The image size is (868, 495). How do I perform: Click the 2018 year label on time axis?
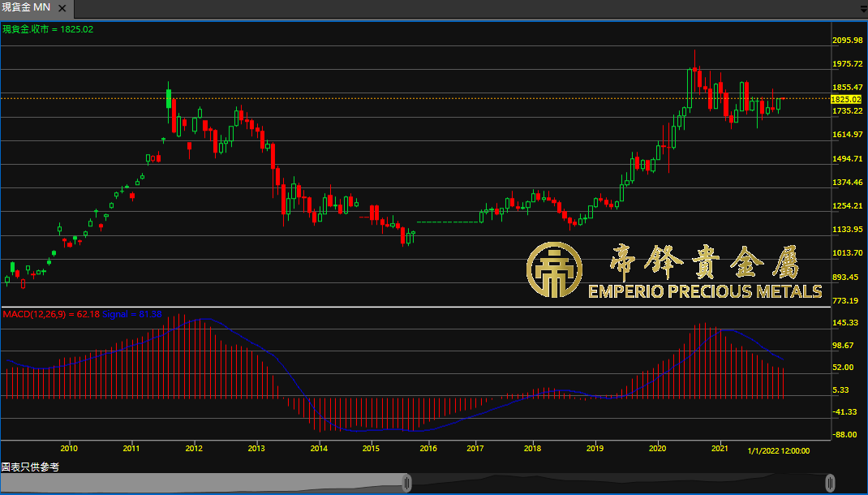(532, 449)
